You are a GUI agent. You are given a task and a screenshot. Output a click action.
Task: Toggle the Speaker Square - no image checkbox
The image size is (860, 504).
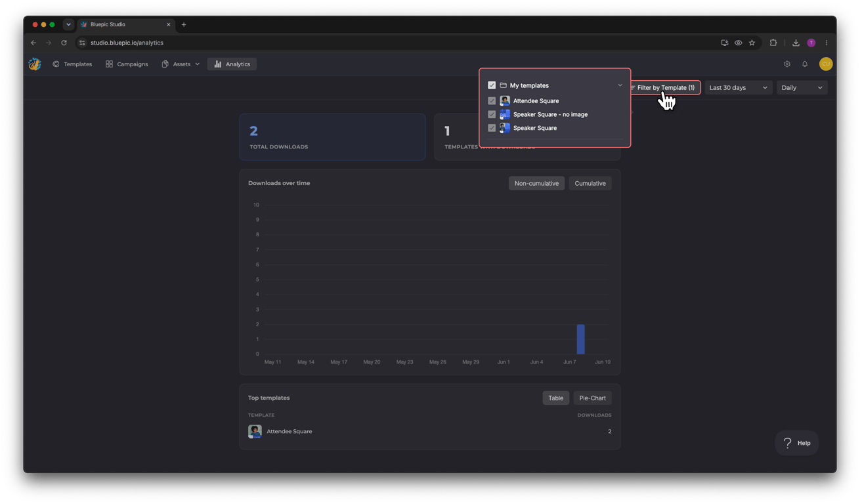(x=492, y=114)
